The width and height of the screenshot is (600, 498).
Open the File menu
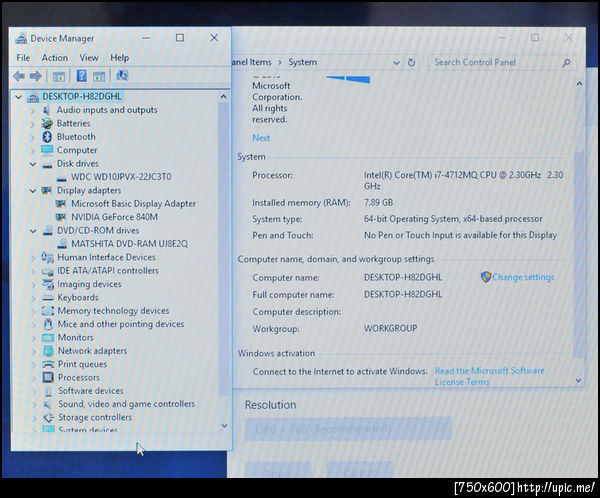pos(23,58)
